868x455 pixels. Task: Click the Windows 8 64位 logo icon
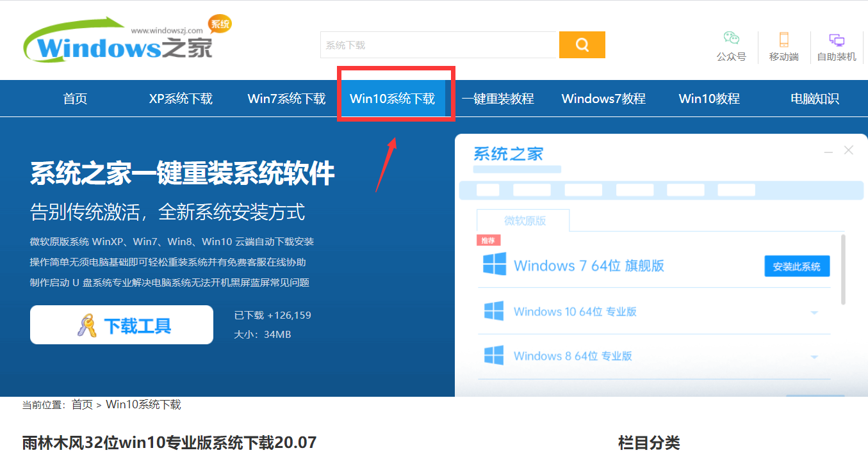click(494, 356)
